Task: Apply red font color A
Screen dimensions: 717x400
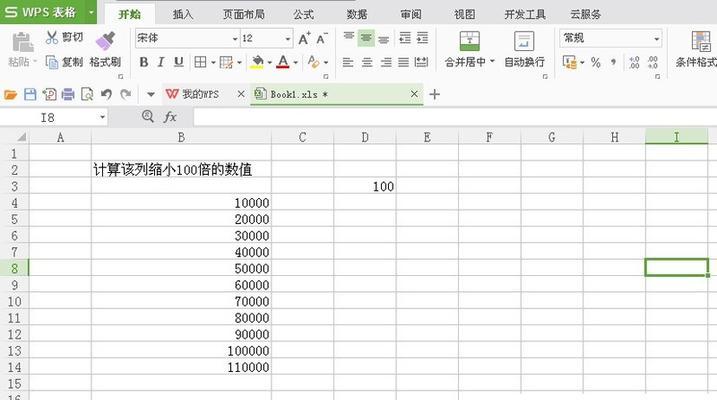Action: coord(283,62)
